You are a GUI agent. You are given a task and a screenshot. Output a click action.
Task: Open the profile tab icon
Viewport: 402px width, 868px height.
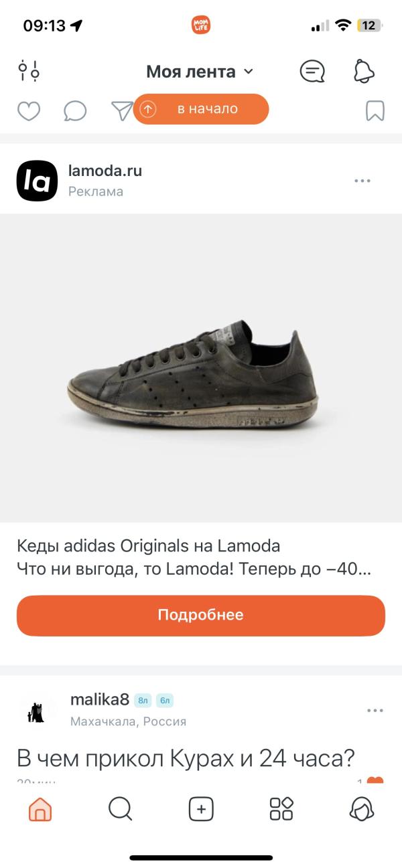click(362, 809)
